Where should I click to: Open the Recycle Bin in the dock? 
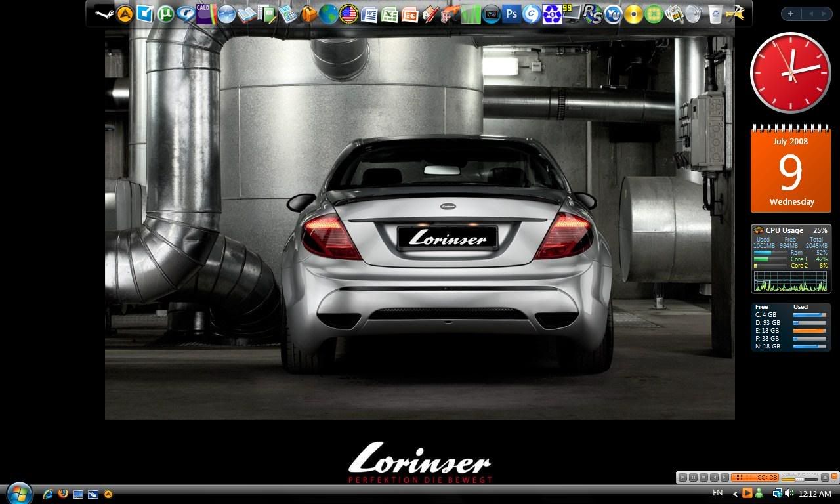point(715,14)
